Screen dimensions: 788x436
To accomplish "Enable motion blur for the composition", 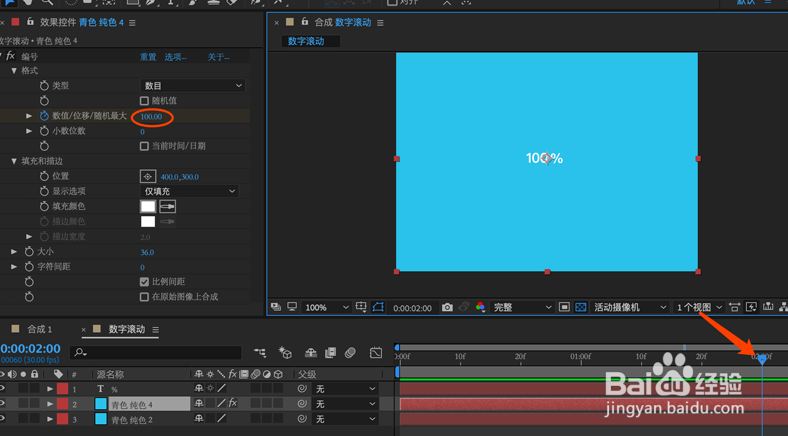I will (x=350, y=353).
